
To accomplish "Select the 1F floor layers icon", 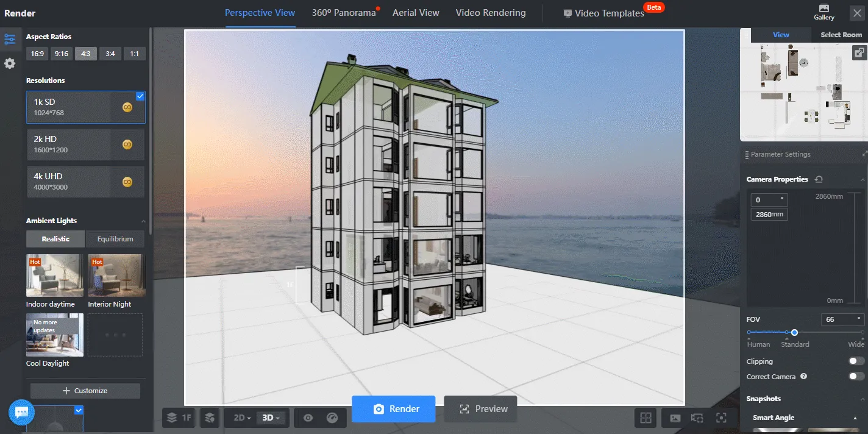I will [x=178, y=418].
